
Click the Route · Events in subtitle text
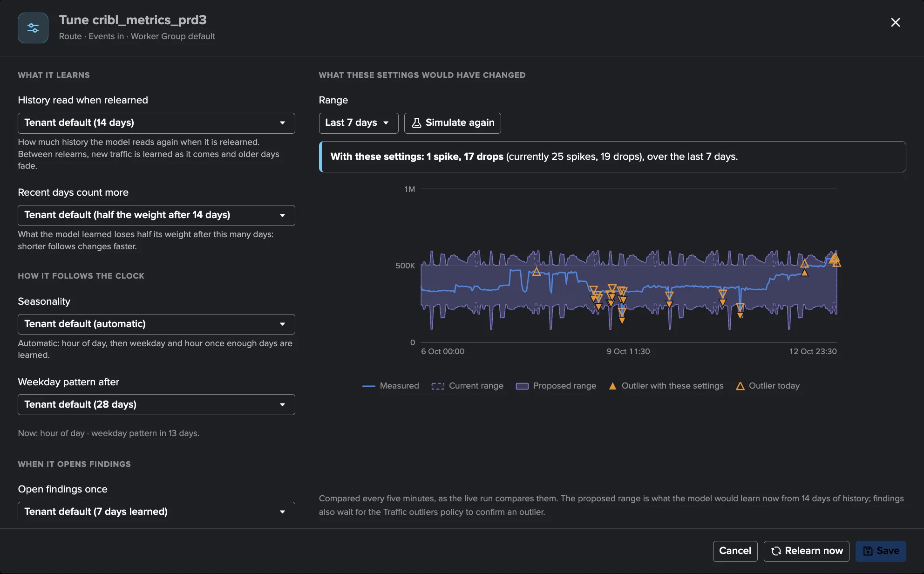click(137, 36)
